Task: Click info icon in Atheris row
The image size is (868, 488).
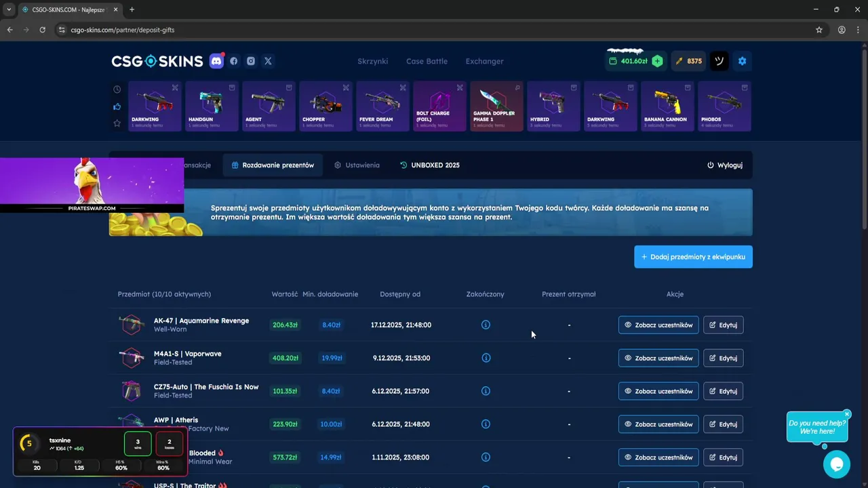Action: [x=486, y=424]
